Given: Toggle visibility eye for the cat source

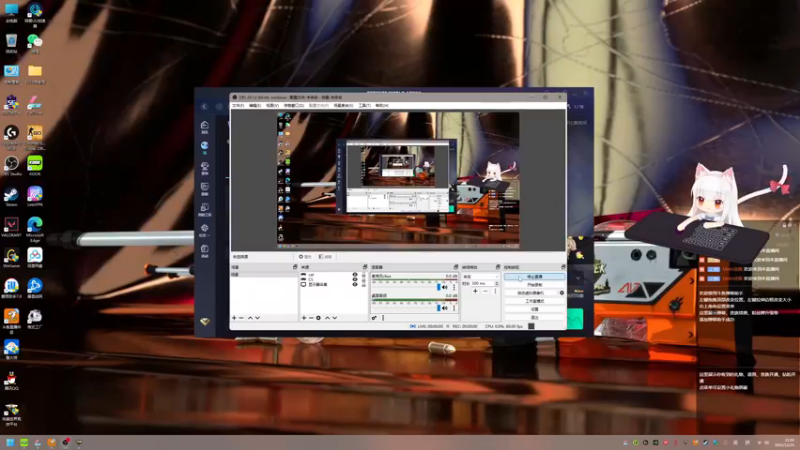Looking at the screenshot, I should (355, 274).
